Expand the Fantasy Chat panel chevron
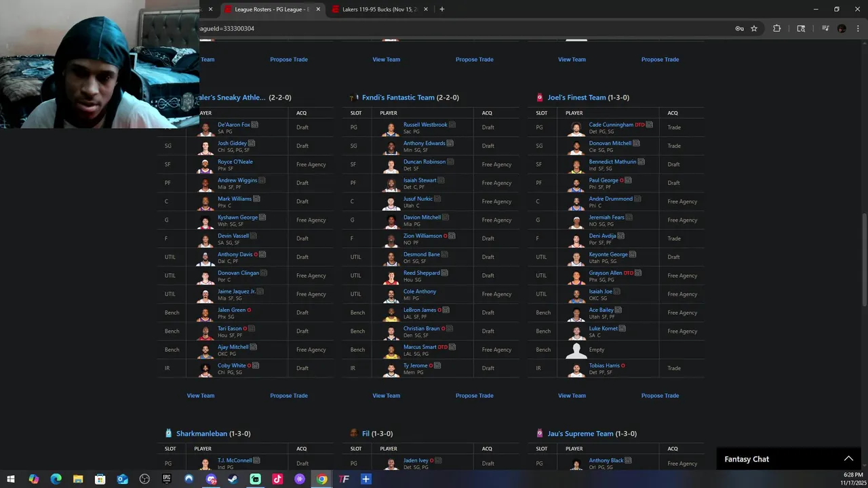This screenshot has height=488, width=868. click(848, 459)
